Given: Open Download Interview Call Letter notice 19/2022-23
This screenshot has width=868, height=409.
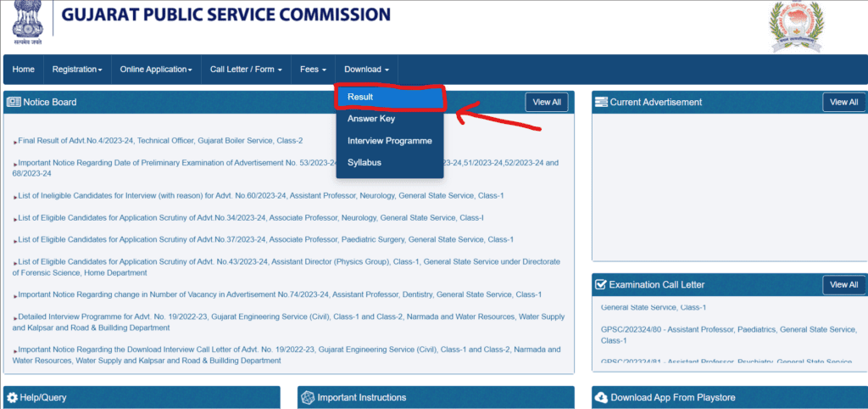Looking at the screenshot, I should [287, 356].
